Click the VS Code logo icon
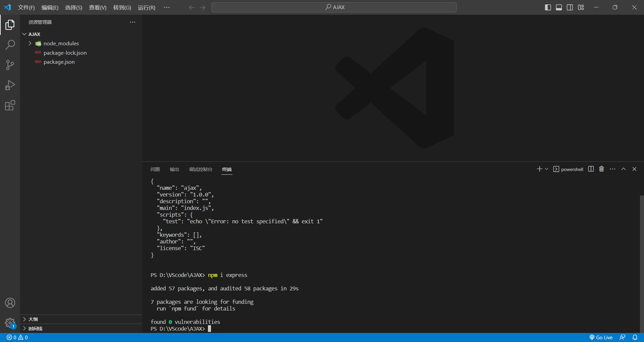Image resolution: width=644 pixels, height=342 pixels. (x=7, y=7)
